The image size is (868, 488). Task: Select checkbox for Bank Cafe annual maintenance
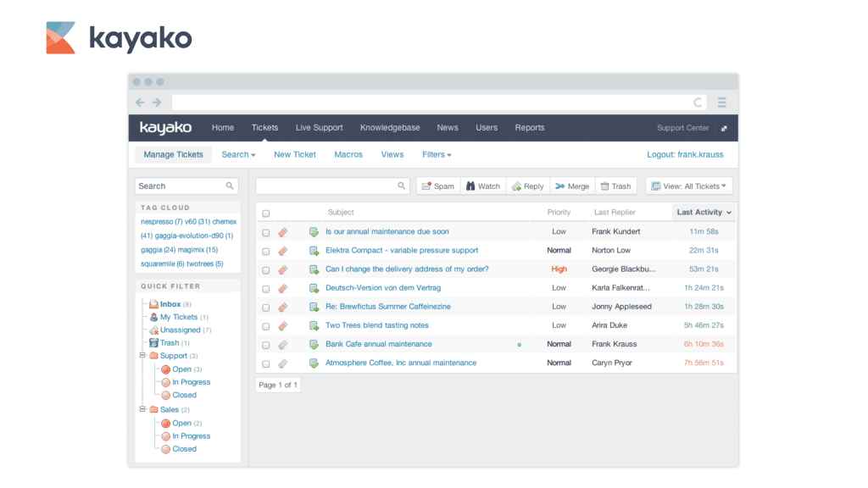click(266, 345)
